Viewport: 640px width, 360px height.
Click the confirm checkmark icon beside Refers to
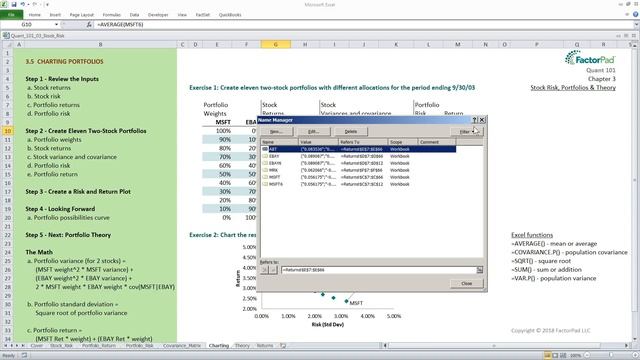[x=273, y=270]
